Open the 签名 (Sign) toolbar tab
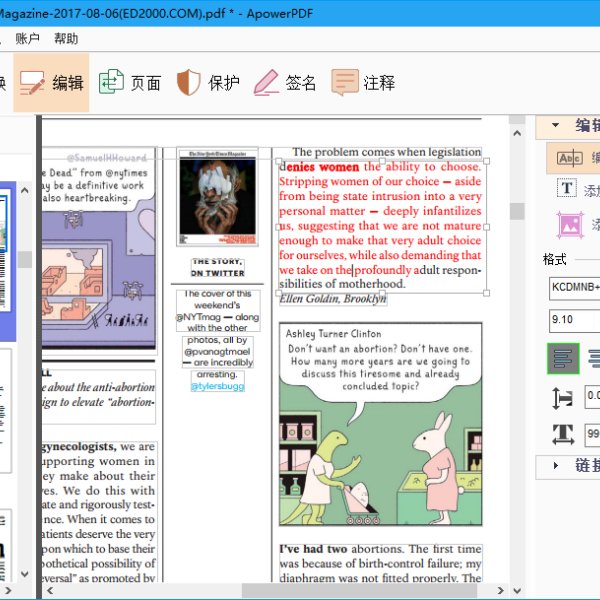Screen dimensions: 600x600 285,82
